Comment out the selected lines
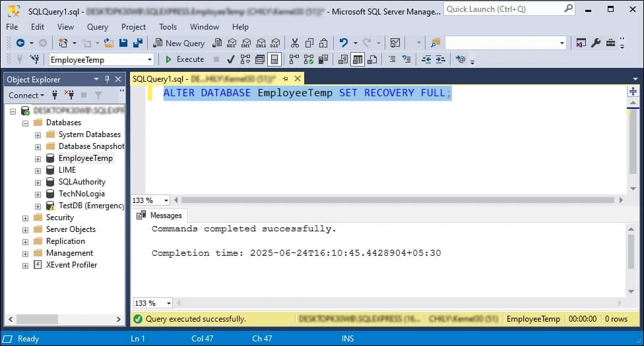 point(392,59)
